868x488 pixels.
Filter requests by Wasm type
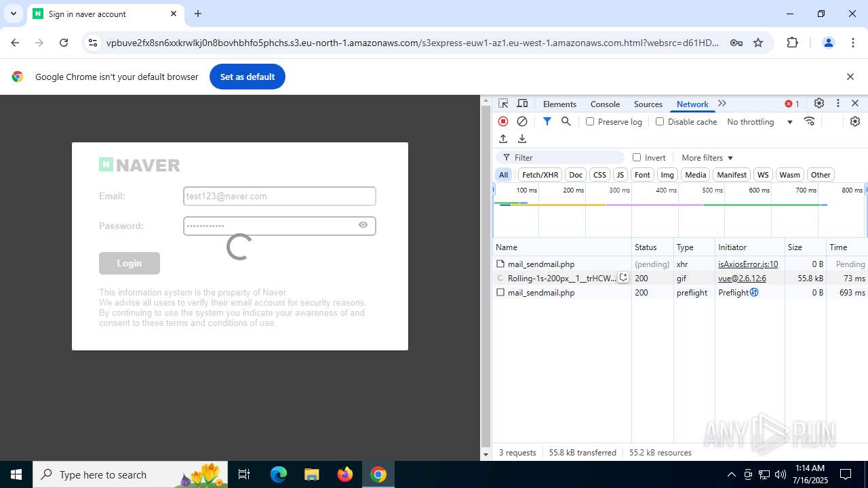point(789,175)
